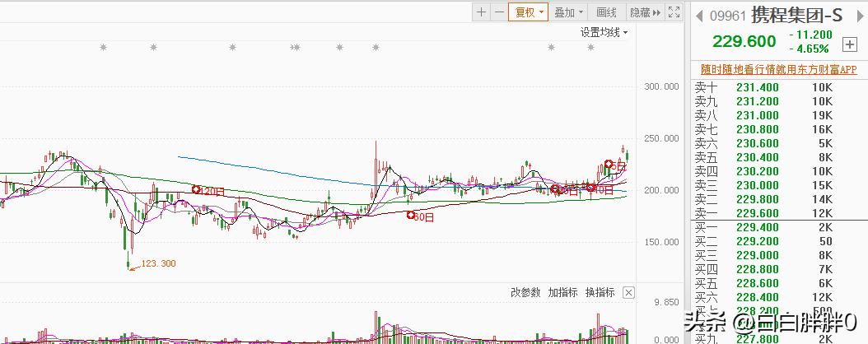Viewport: 868px width, 344px height.
Task: Click star event marker nearest 设置均线 dropdown
Action: (590, 48)
